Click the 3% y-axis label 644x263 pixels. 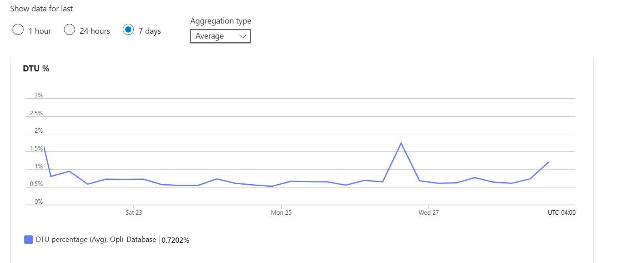(39, 95)
